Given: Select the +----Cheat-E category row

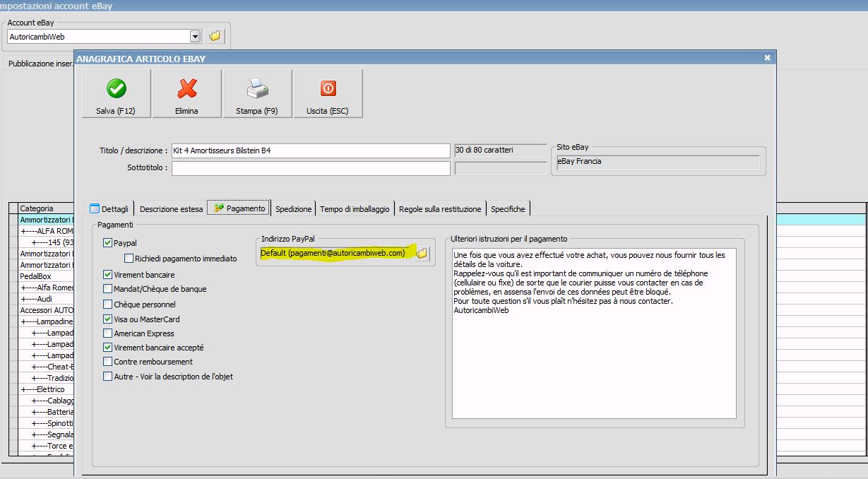Looking at the screenshot, I should coord(47,367).
